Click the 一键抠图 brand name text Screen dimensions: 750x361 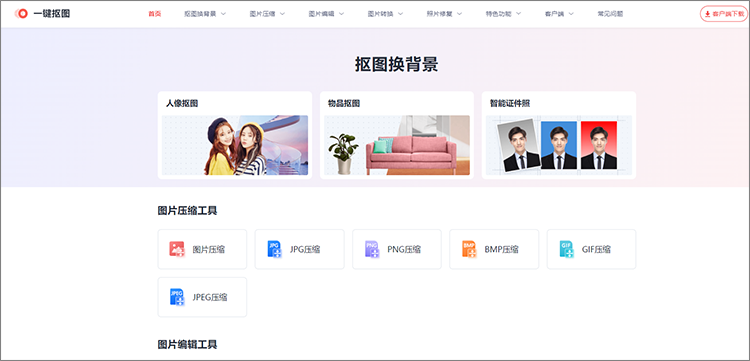[x=52, y=14]
